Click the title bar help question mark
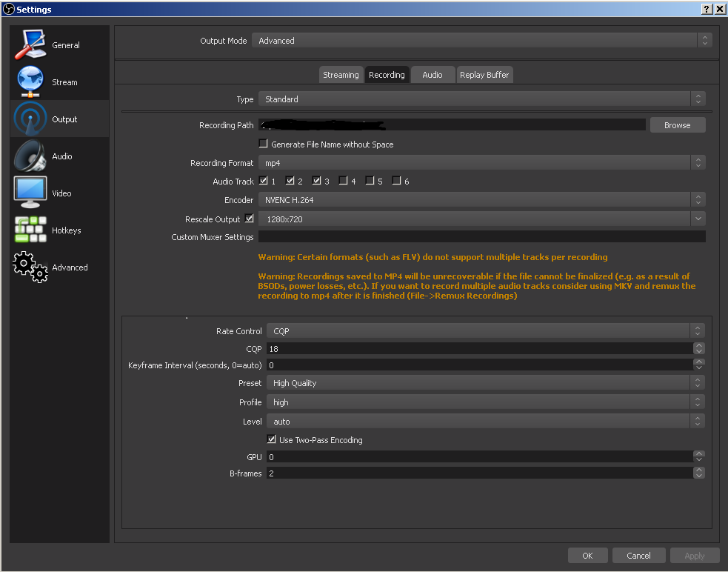Viewport: 728px width, 572px height. click(x=707, y=9)
